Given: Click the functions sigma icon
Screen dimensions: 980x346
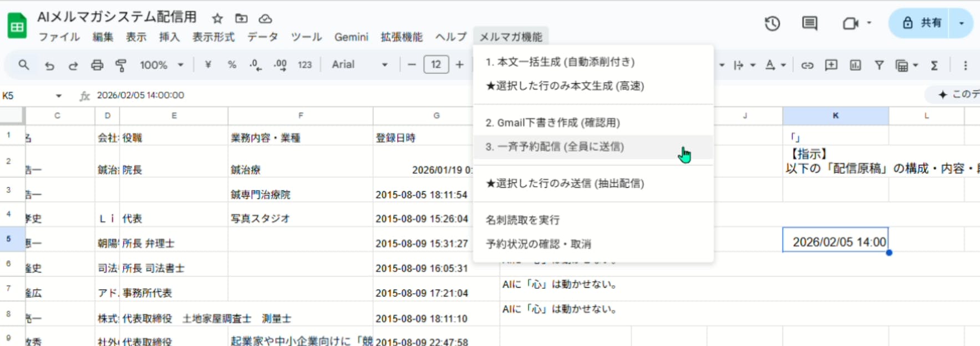Looking at the screenshot, I should pos(935,65).
